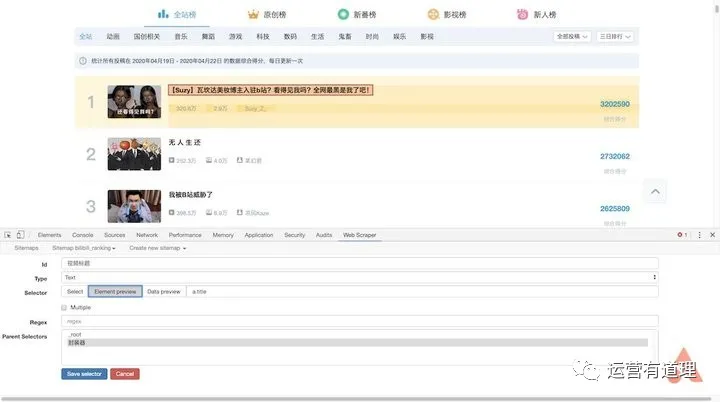This screenshot has width=720, height=402.
Task: Select the 数码 category filter
Action: pyautogui.click(x=290, y=36)
